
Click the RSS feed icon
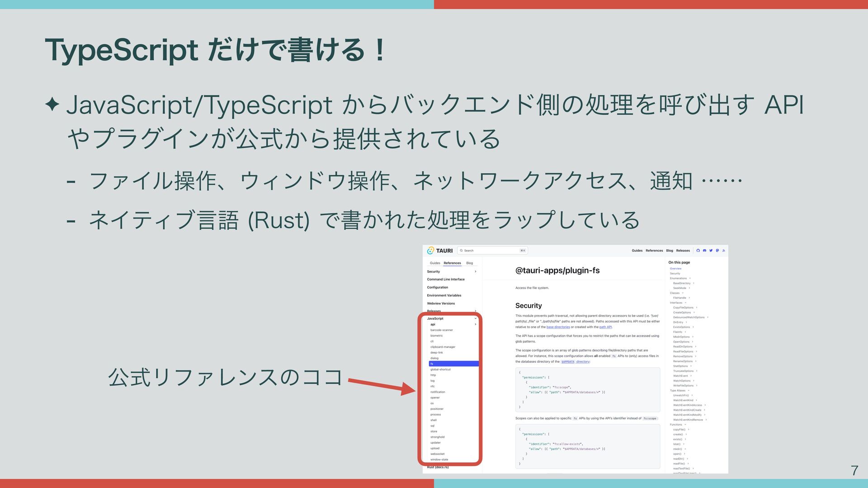tap(723, 250)
